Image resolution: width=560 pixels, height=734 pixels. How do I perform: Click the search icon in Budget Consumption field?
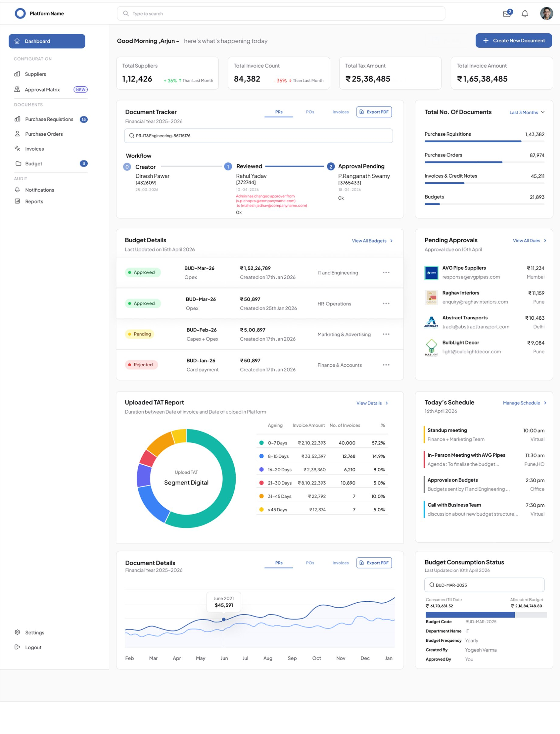pos(432,585)
